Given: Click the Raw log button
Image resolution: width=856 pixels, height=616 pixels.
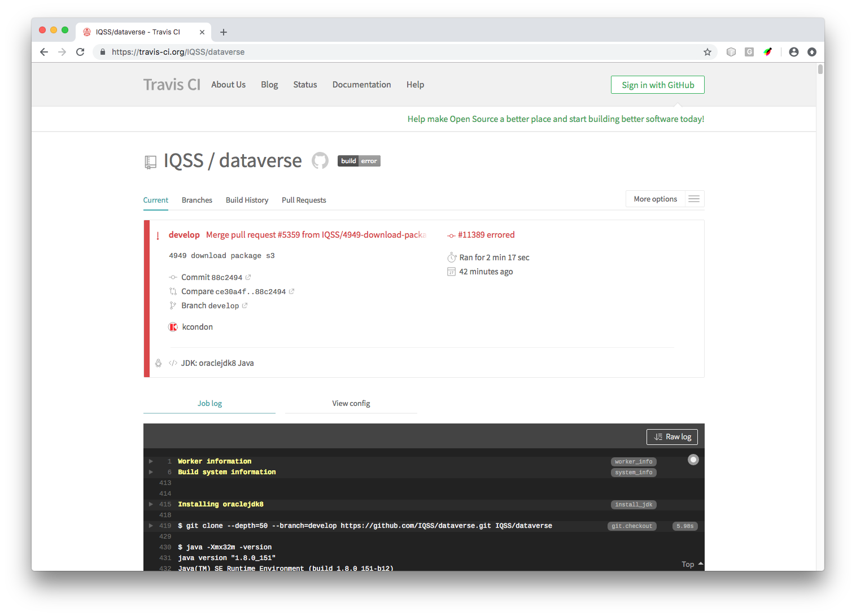Looking at the screenshot, I should [x=672, y=437].
